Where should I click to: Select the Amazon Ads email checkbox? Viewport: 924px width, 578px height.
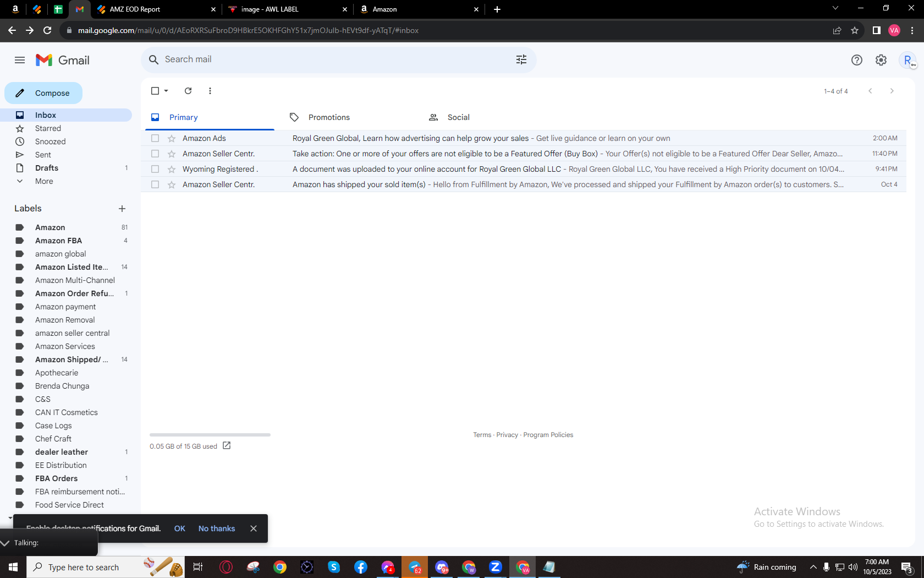155,138
